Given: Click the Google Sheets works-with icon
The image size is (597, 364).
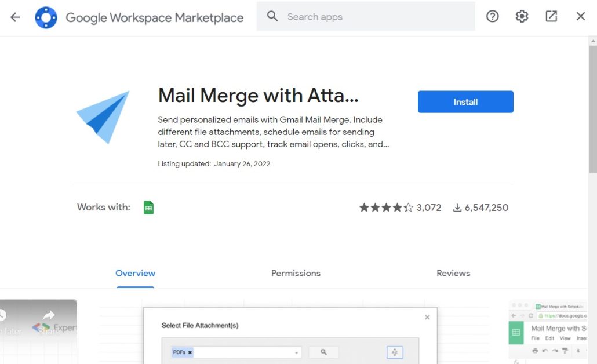Looking at the screenshot, I should pos(148,208).
